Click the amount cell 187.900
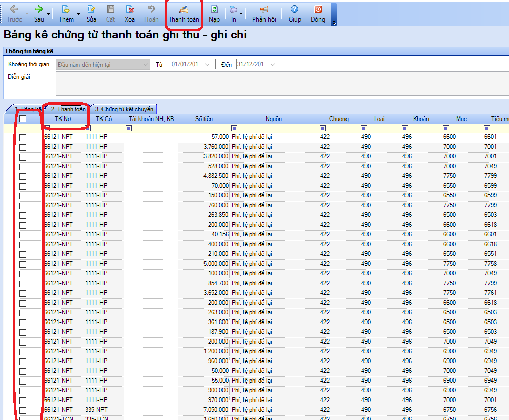The width and height of the screenshot is (509, 420). 204,332
